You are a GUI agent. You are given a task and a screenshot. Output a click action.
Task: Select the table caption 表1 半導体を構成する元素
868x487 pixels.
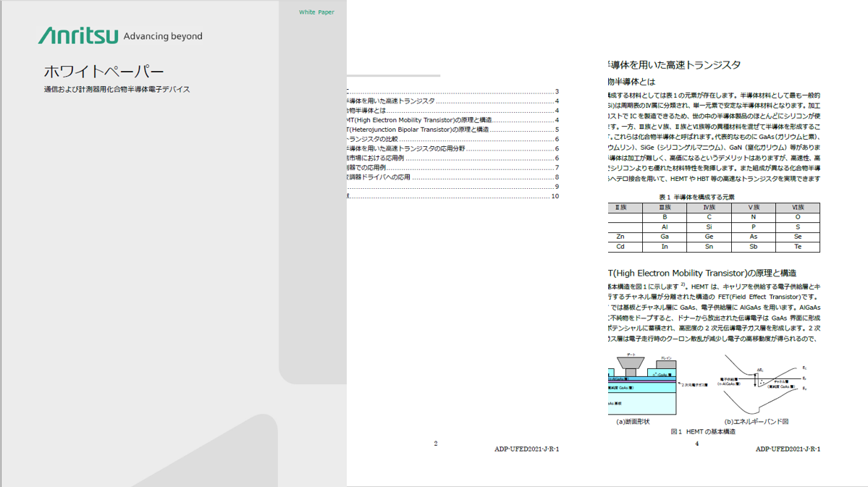(x=696, y=197)
